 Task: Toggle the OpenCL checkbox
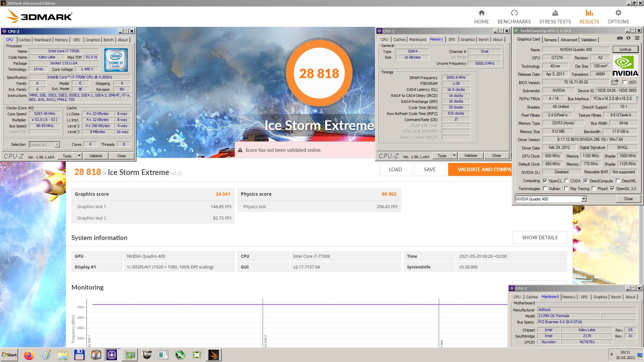click(545, 181)
